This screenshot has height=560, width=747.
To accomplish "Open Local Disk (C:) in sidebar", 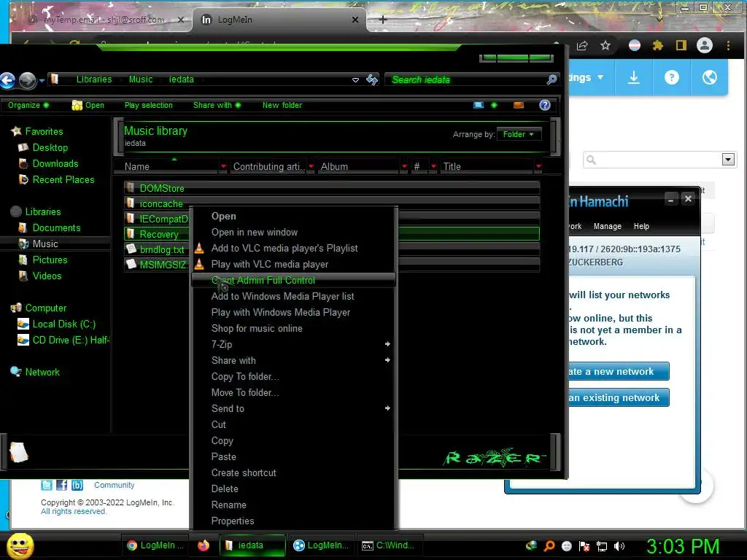I will (x=64, y=324).
